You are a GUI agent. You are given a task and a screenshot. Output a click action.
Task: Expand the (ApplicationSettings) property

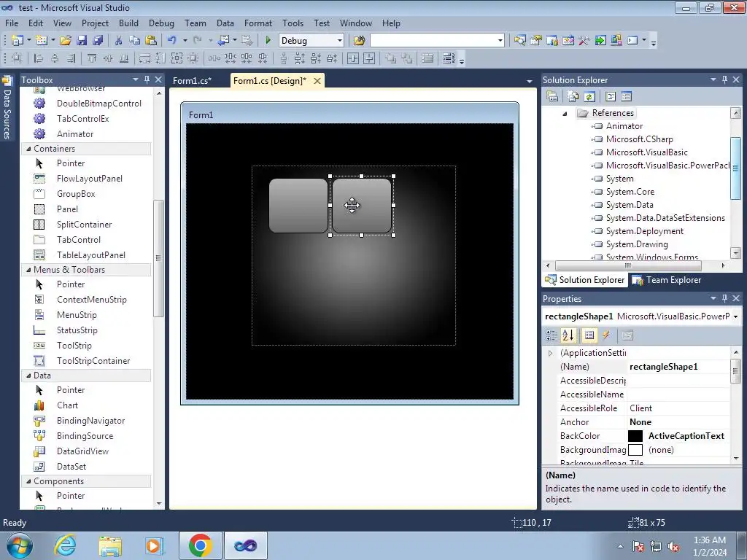click(x=550, y=353)
